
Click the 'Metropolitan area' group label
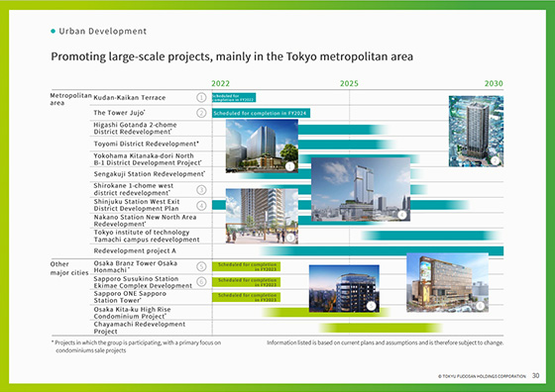70,99
